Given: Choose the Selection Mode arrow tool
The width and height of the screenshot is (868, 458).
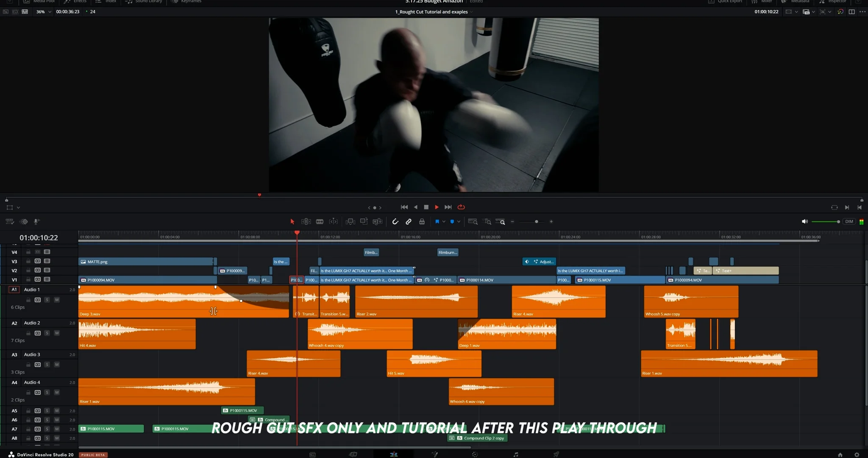Looking at the screenshot, I should [x=292, y=221].
